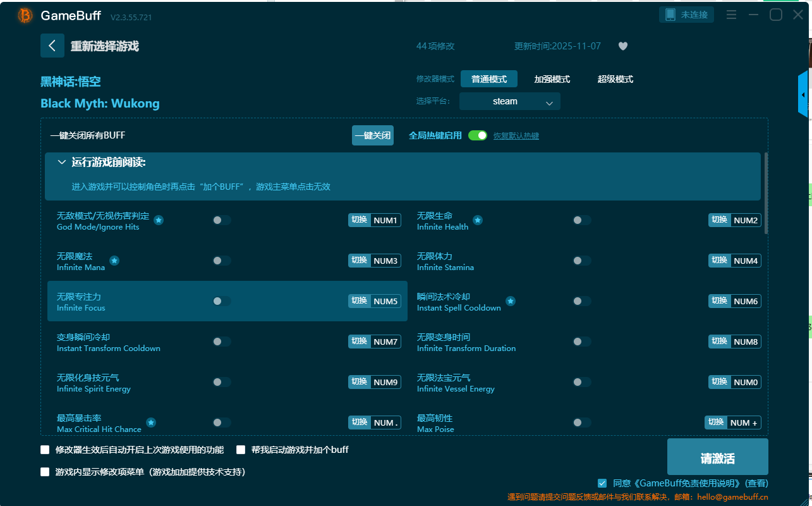The height and width of the screenshot is (506, 812).
Task: Click the hello@gamebuff.cn contact line
Action: [638, 497]
